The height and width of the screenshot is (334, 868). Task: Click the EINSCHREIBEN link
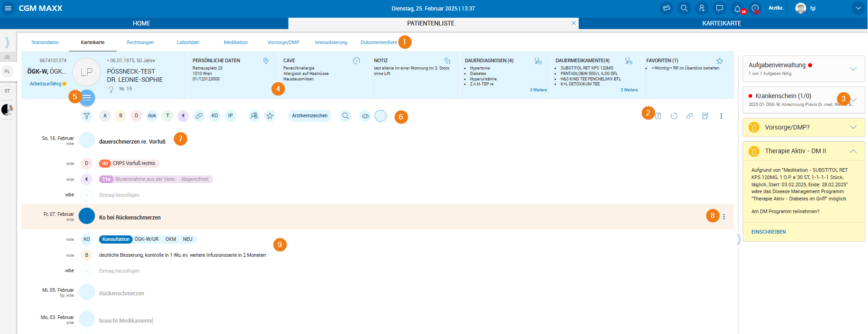(769, 232)
